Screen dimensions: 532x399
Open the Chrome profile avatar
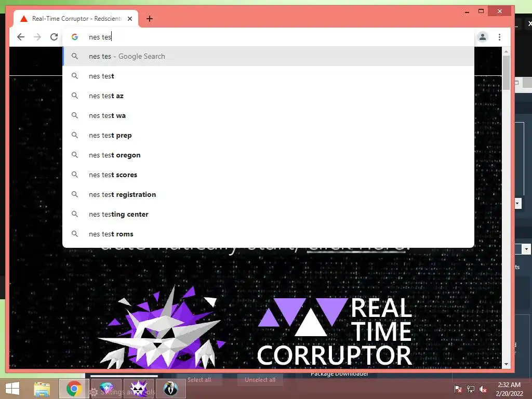(x=483, y=37)
